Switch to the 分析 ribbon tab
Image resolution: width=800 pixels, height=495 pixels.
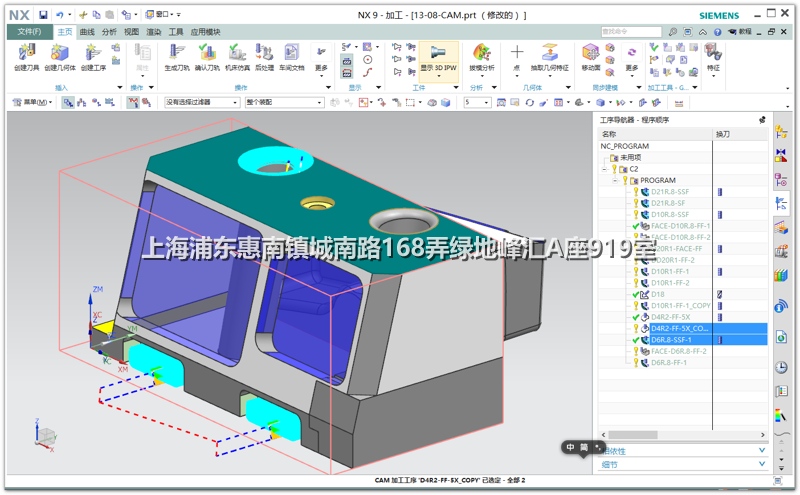click(109, 32)
